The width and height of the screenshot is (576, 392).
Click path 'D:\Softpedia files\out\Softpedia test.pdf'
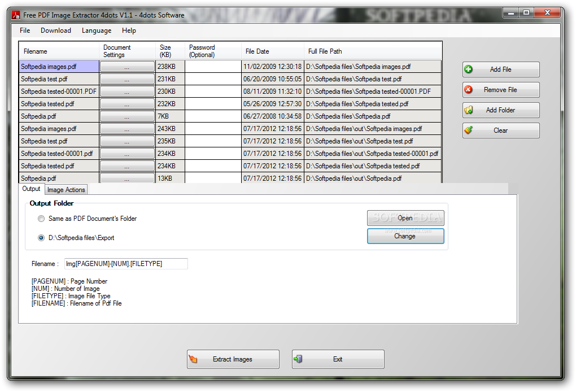click(x=373, y=141)
